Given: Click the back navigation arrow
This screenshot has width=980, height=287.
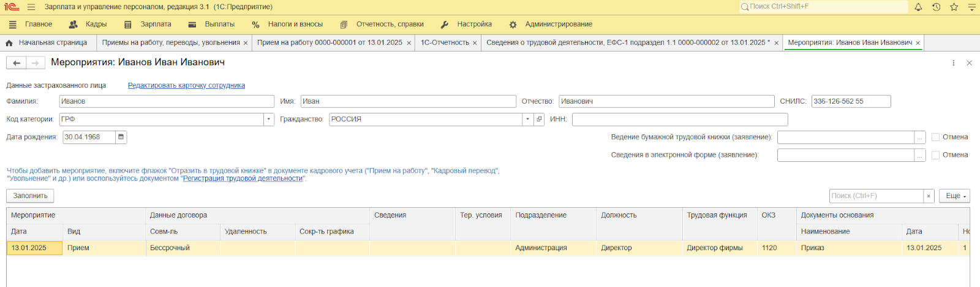Looking at the screenshot, I should coord(17,63).
